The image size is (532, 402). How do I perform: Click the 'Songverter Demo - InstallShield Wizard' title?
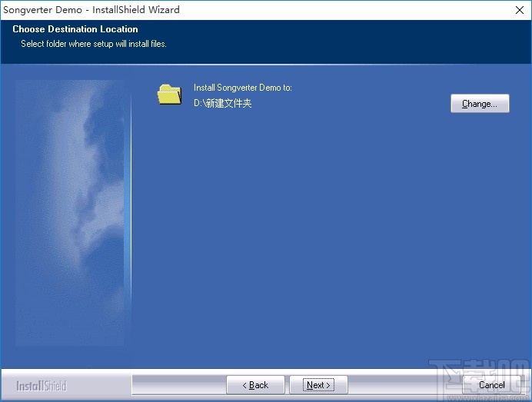[91, 10]
